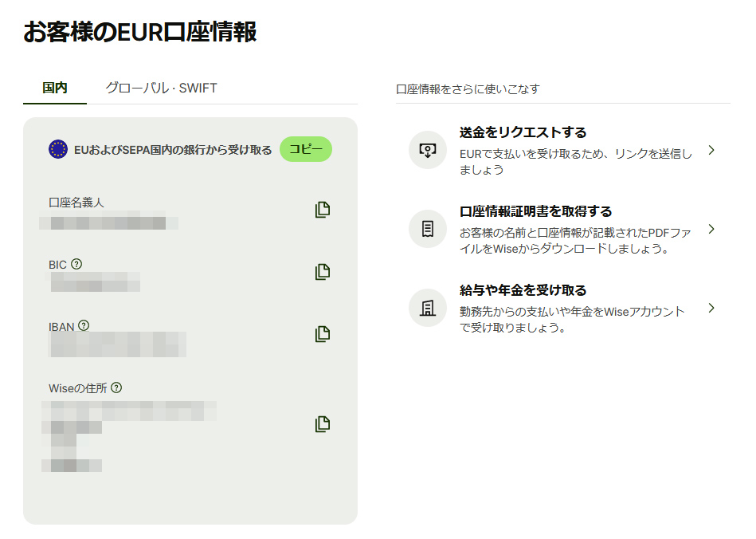Expand the 給与や年金を受け取る row chevron
Image resolution: width=756 pixels, height=539 pixels.
tap(711, 308)
